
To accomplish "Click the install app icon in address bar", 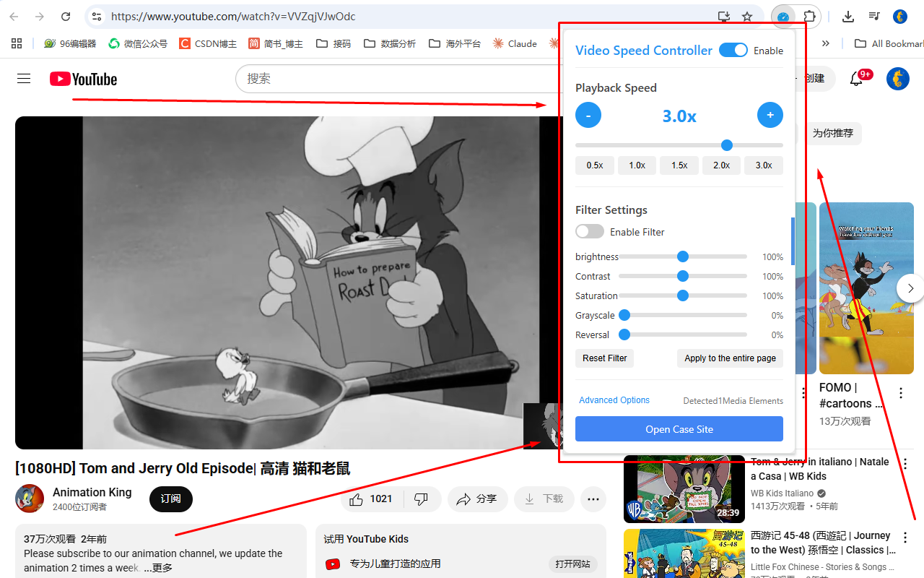I will point(723,17).
